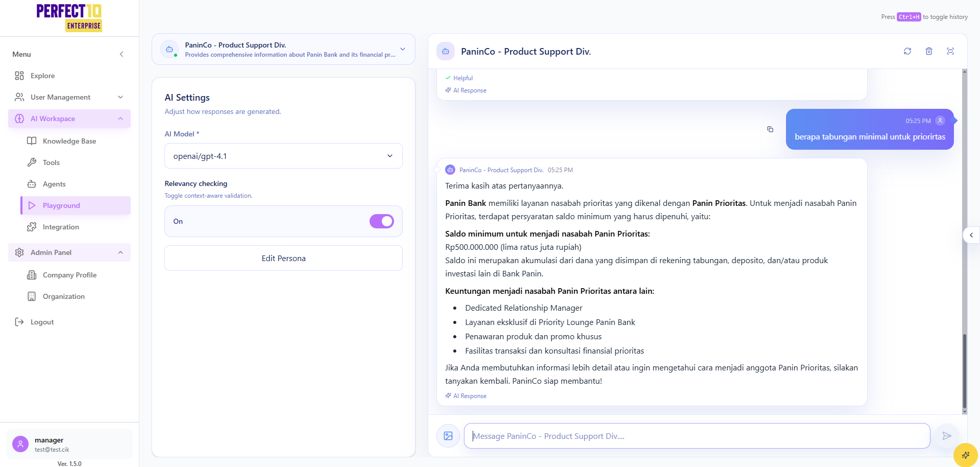The image size is (980, 467).
Task: Refresh the PaninCo chat conversation
Action: [x=908, y=51]
